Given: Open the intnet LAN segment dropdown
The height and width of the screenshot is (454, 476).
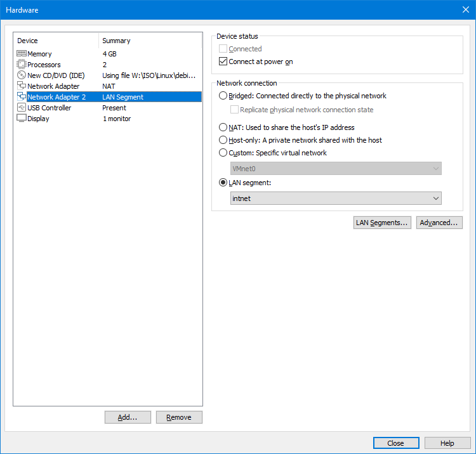Looking at the screenshot, I should click(336, 198).
